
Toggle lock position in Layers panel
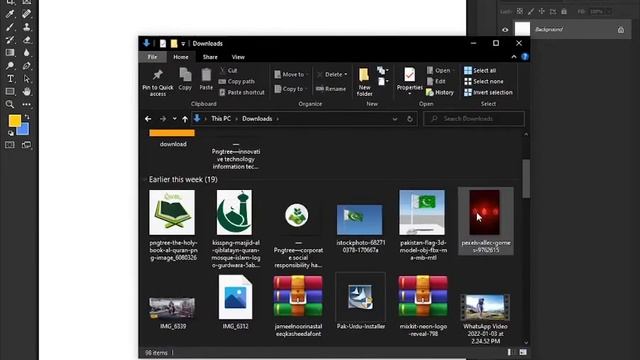pyautogui.click(x=542, y=12)
